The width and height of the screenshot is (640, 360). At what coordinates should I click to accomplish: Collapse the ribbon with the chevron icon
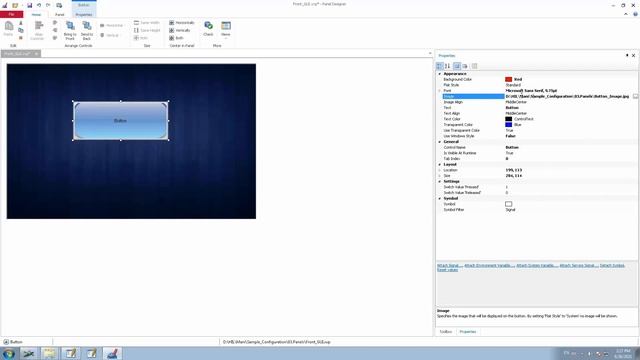point(626,14)
